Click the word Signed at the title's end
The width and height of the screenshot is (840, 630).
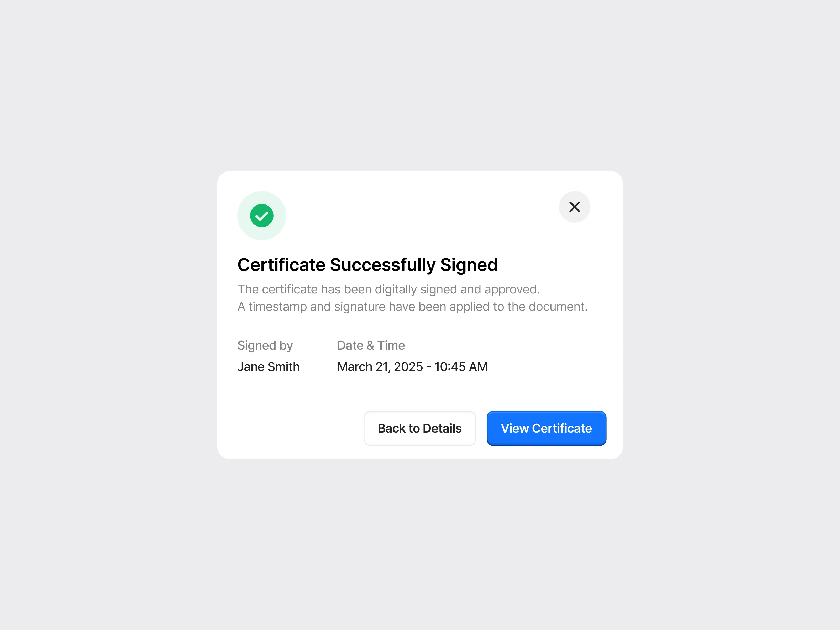469,265
